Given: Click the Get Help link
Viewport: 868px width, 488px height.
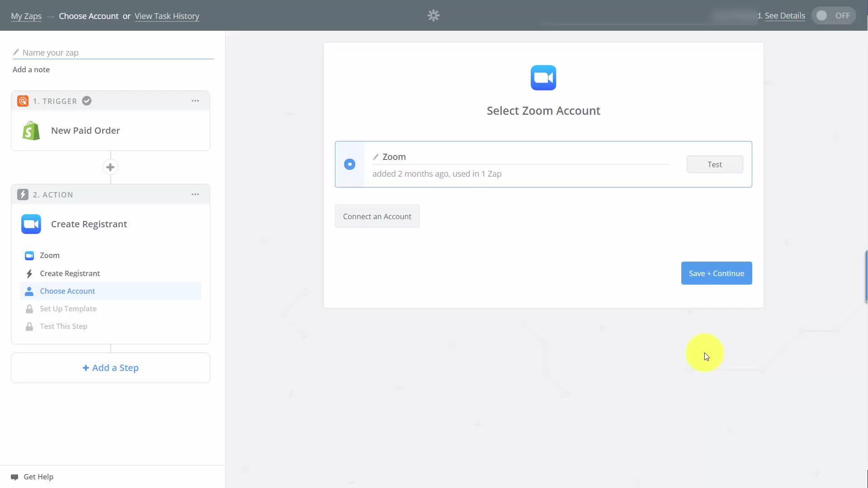Looking at the screenshot, I should 38,477.
